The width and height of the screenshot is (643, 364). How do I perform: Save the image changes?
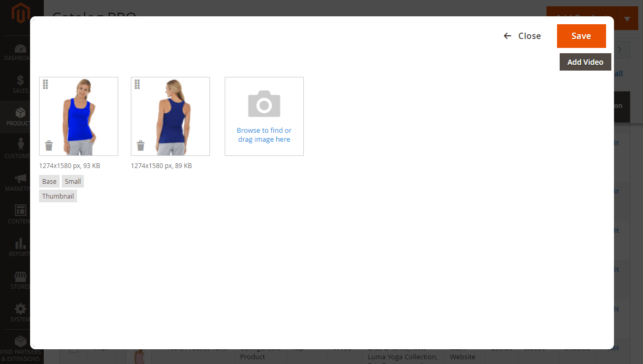[x=581, y=36]
